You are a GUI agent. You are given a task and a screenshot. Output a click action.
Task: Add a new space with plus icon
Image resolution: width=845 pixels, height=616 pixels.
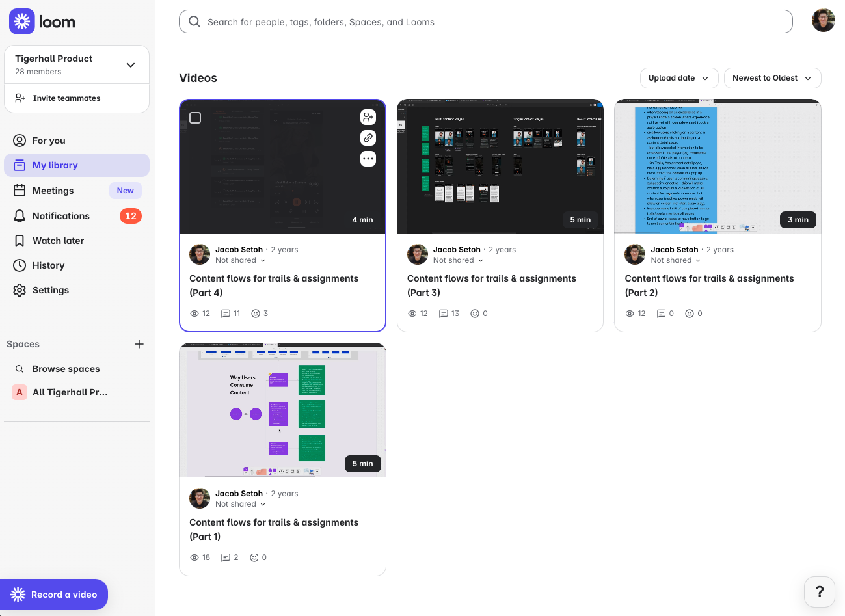click(x=139, y=344)
